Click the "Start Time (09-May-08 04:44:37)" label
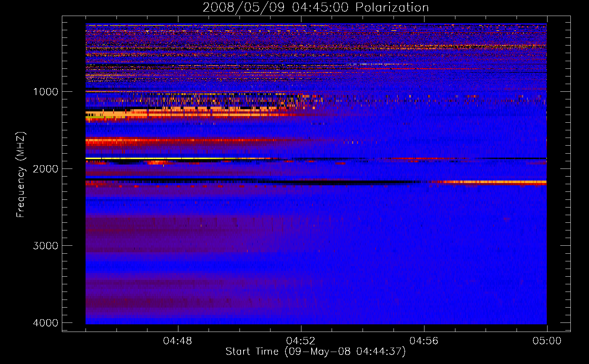Viewport: 589px width, 364px height. tap(316, 352)
